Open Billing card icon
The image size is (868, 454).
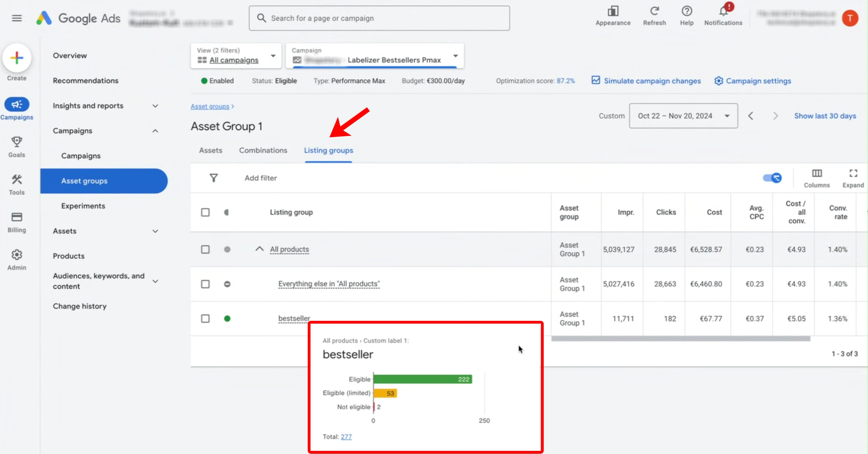[x=17, y=217]
